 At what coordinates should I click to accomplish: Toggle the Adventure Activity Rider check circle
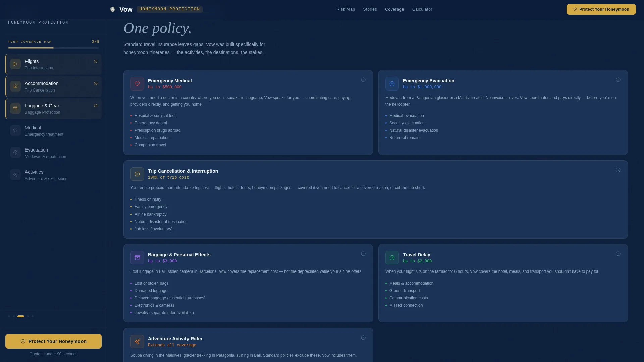click(363, 338)
